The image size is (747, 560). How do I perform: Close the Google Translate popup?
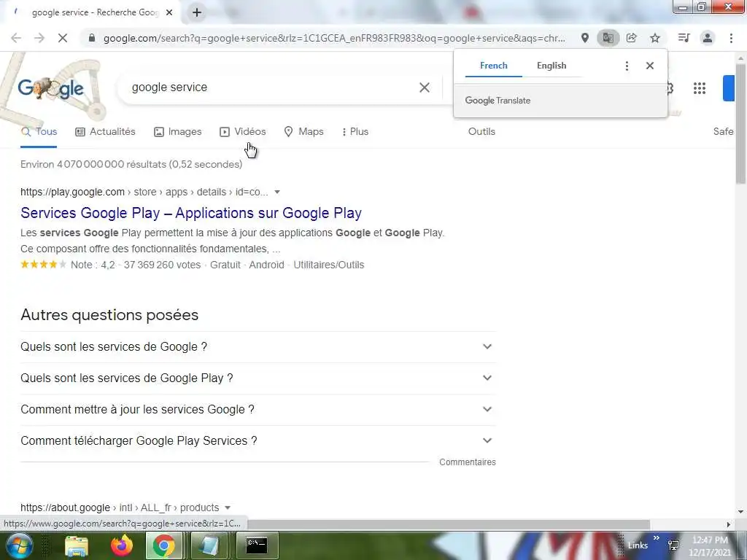(x=650, y=66)
